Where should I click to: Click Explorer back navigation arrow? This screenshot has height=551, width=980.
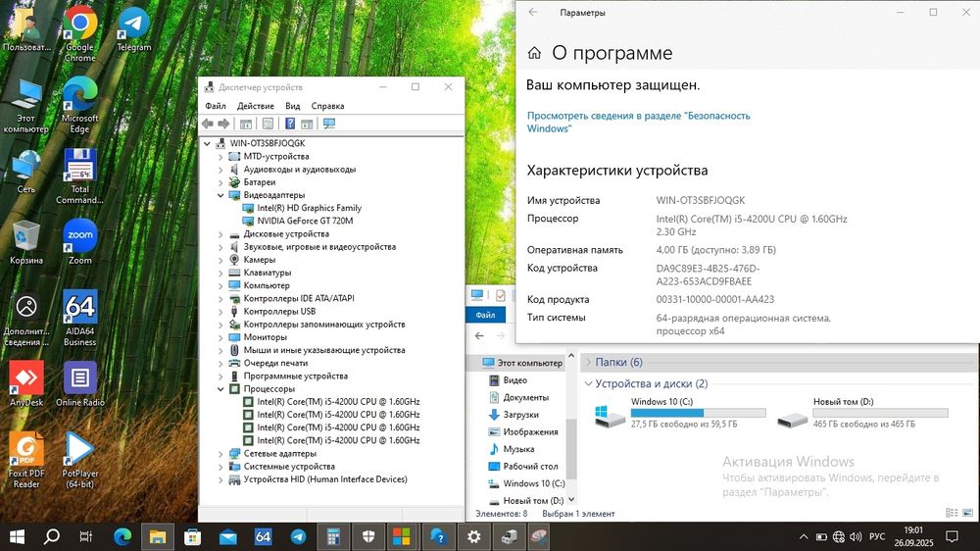click(479, 336)
